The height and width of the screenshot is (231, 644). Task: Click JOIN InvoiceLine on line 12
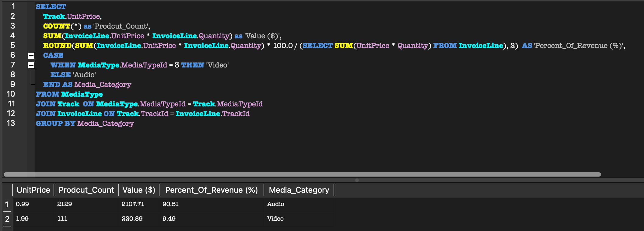(68, 114)
